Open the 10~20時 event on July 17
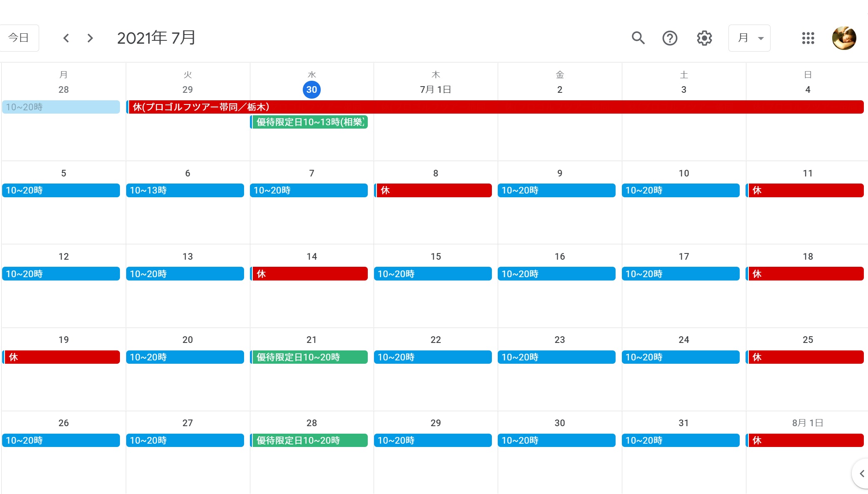The height and width of the screenshot is (494, 868). tap(681, 274)
